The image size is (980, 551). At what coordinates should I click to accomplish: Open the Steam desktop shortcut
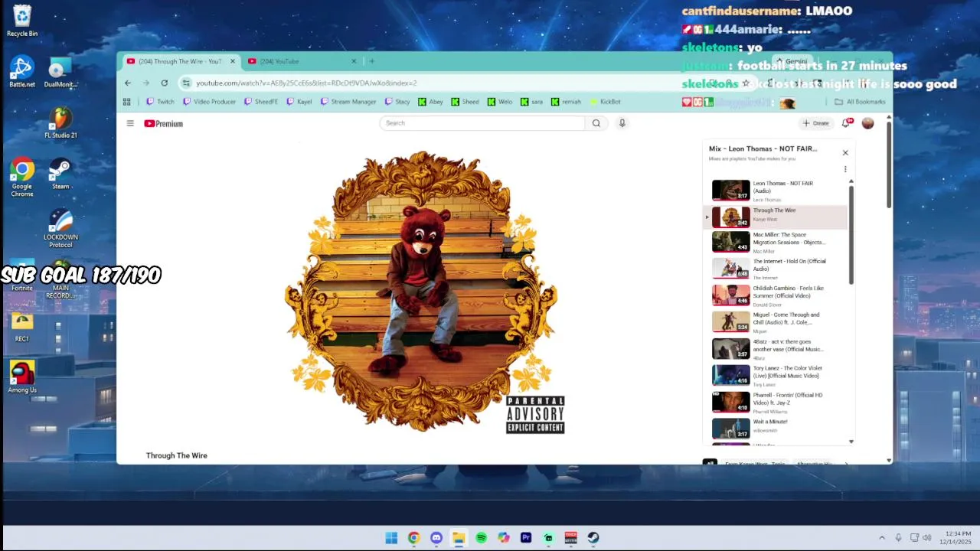(60, 174)
